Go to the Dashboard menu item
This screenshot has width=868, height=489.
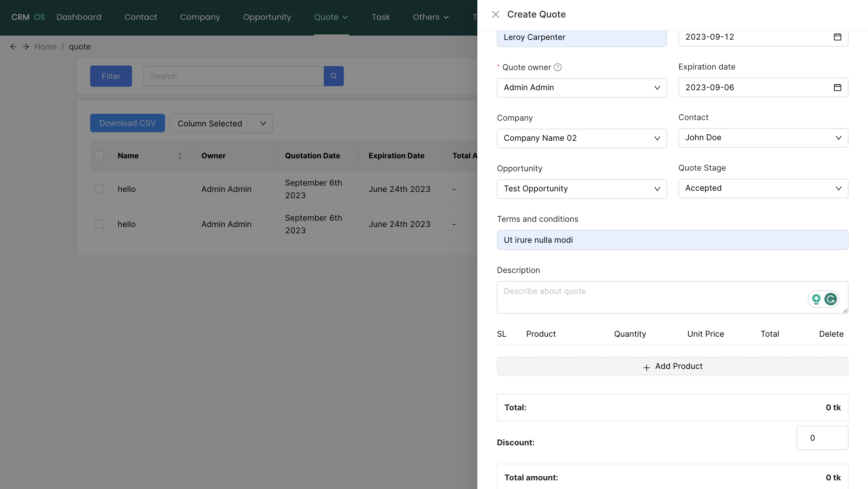click(x=79, y=17)
